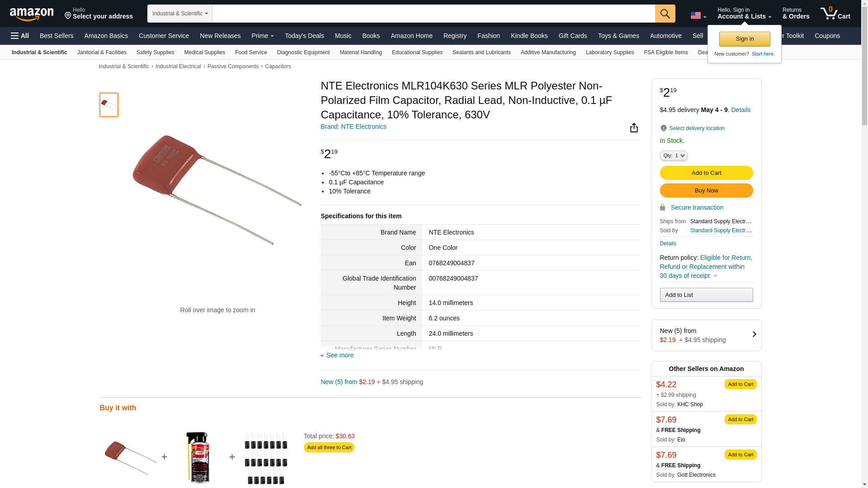The image size is (868, 488).
Task: Open the Industrial & Scientific search category dropdown
Action: (180, 14)
